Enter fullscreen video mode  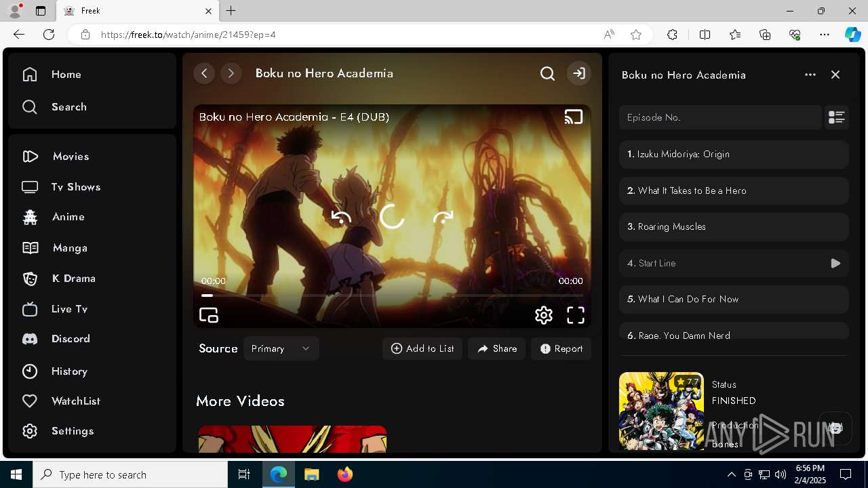[x=575, y=315]
